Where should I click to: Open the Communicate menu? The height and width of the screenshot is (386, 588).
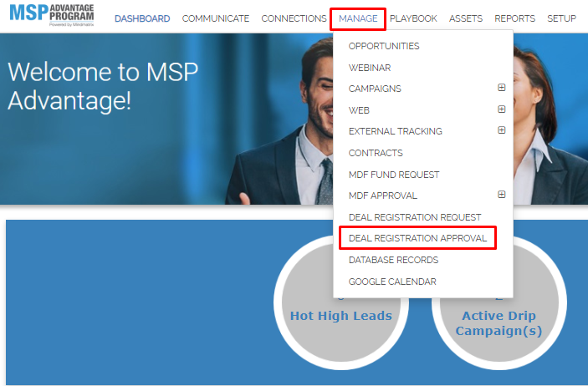[216, 18]
